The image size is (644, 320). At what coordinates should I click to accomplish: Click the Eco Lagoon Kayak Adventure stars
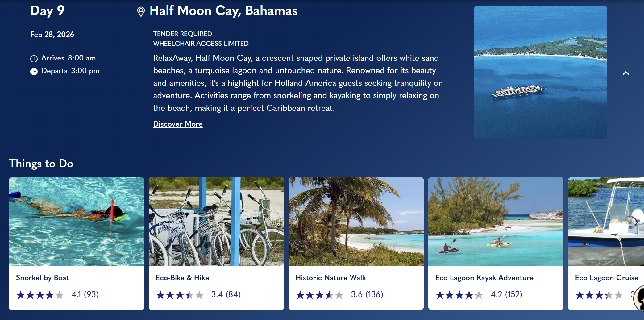click(459, 295)
